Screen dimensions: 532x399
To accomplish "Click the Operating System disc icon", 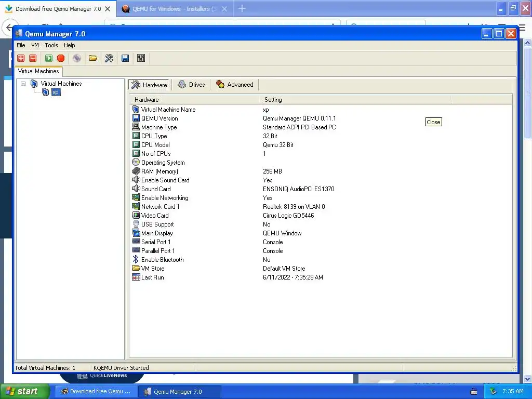I will click(x=136, y=162).
